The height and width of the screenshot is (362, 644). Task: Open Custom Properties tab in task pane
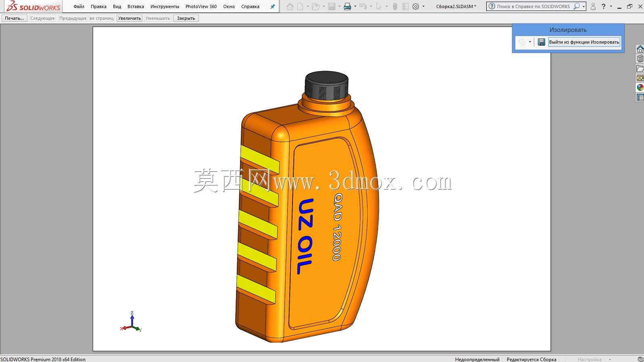(x=640, y=97)
